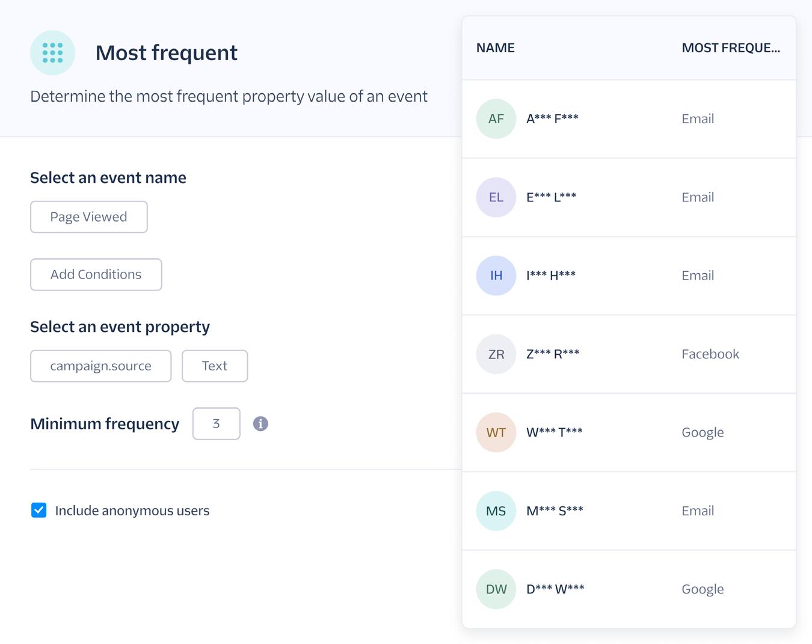Select the A*** F*** name
812x644 pixels.
(552, 118)
